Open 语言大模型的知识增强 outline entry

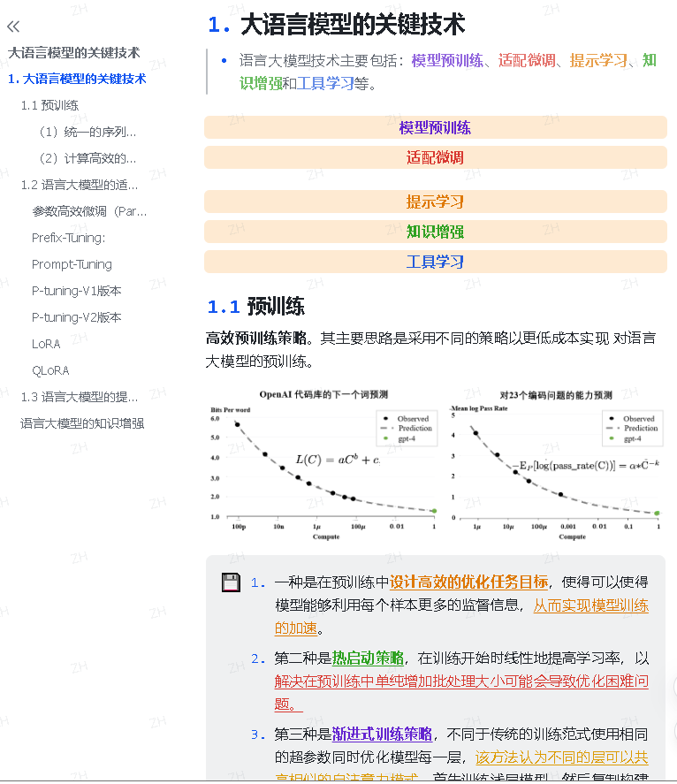[82, 423]
